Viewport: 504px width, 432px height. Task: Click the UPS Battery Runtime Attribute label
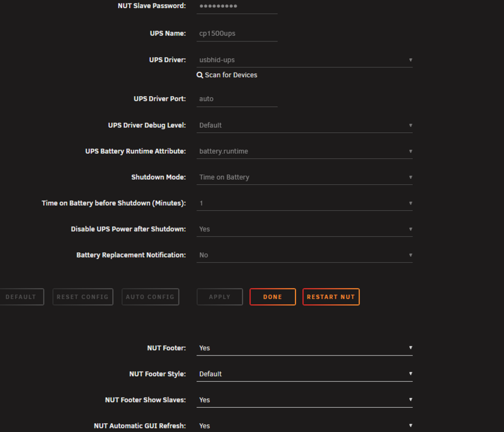point(135,151)
